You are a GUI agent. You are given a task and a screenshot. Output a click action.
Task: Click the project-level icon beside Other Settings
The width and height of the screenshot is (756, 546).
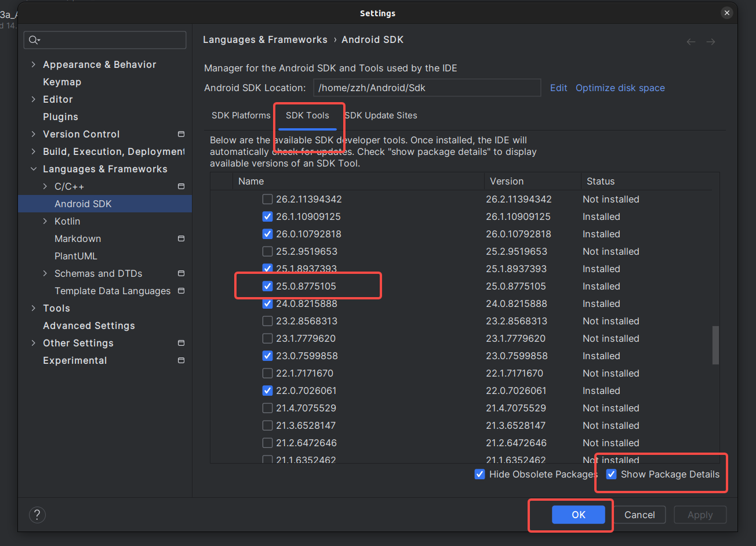coord(181,343)
